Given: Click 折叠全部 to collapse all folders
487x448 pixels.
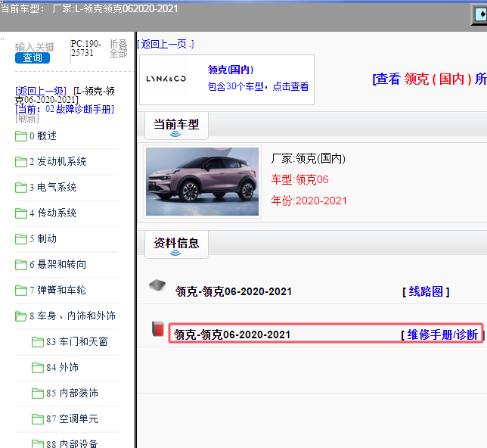Looking at the screenshot, I should [x=118, y=48].
